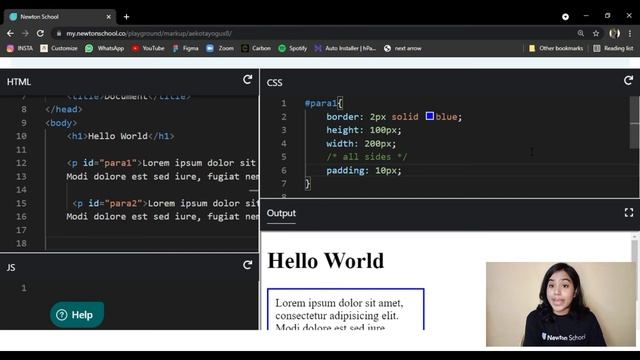Open the YouTube bookmark
This screenshot has height=360, width=640.
point(148,48)
